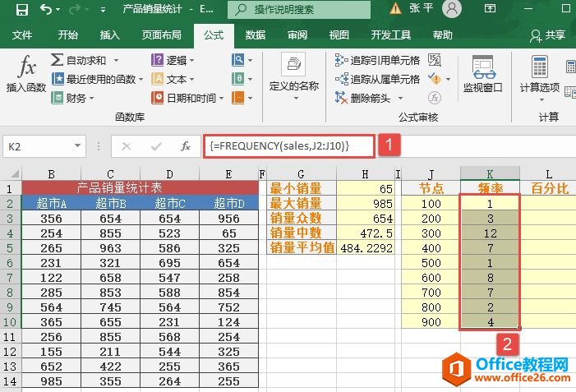This screenshot has height=392, width=576.
Task: Click the math and trig functions icon
Action: point(238,79)
